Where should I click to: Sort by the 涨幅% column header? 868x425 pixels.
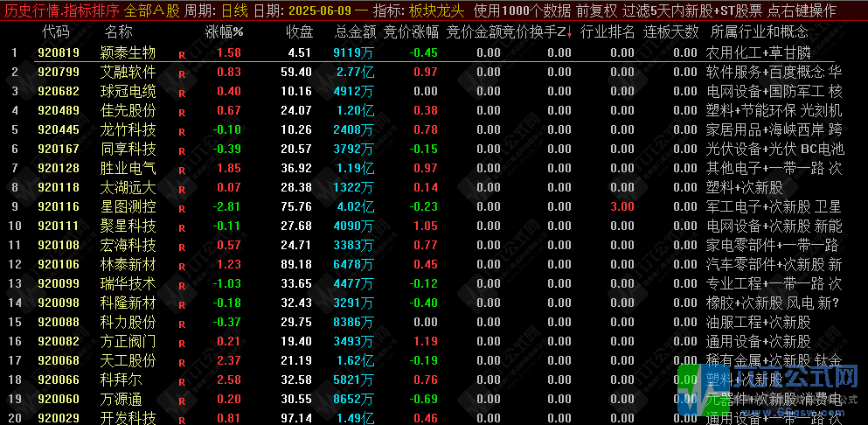(x=224, y=32)
